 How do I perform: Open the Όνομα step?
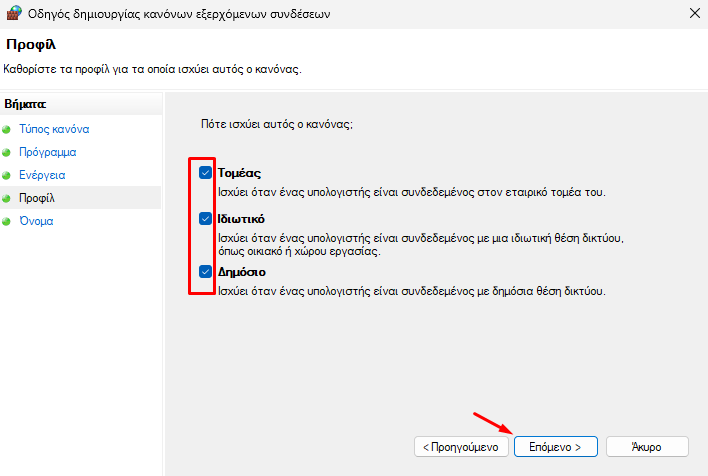pyautogui.click(x=36, y=221)
